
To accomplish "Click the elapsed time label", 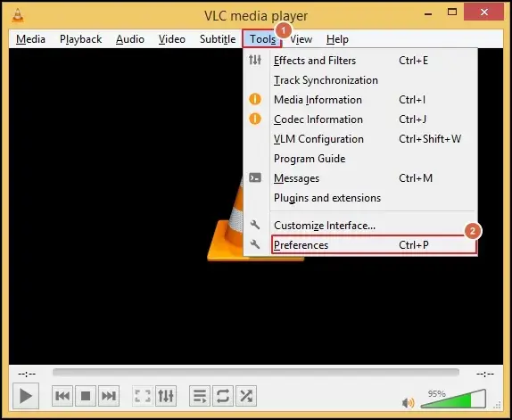I will [27, 374].
